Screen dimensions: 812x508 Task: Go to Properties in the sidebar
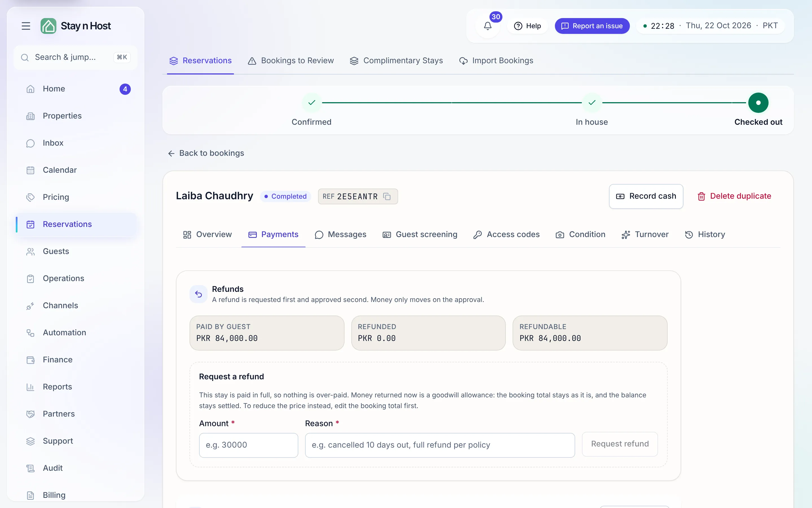(76, 116)
